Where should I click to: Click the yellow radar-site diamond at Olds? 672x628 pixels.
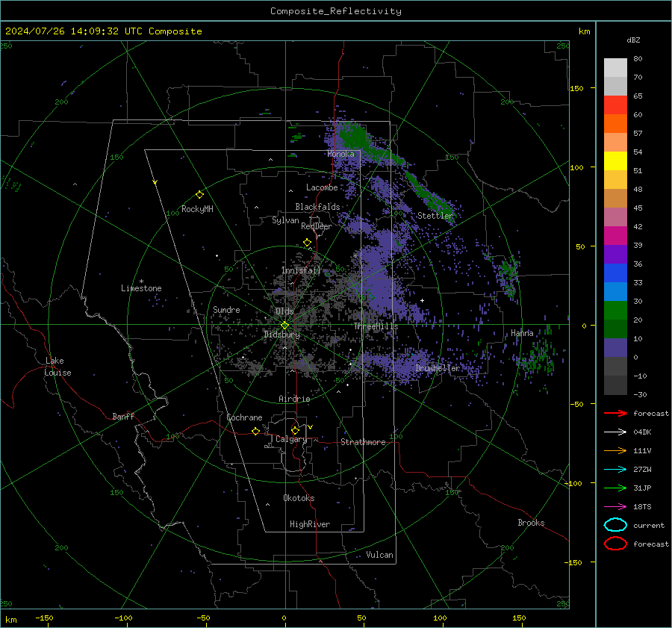(285, 326)
